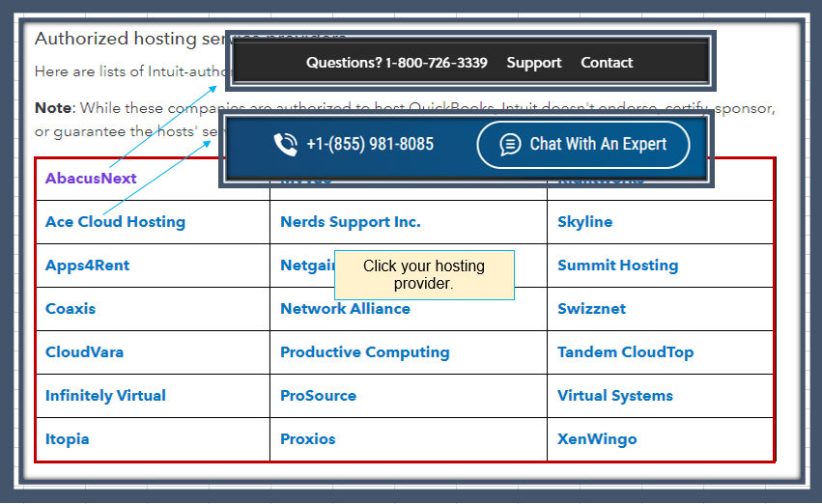Select ProSource hosting provider

pyautogui.click(x=318, y=396)
